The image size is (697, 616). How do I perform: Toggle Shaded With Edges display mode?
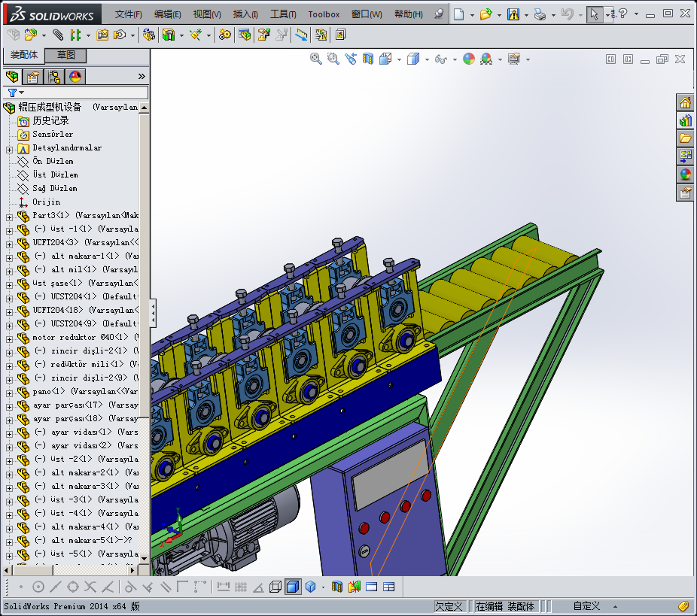click(293, 587)
